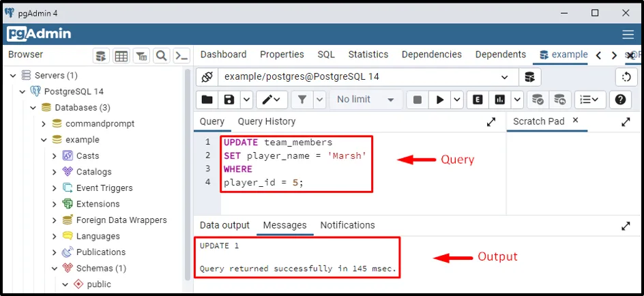Click the Execute query play button

pos(439,100)
